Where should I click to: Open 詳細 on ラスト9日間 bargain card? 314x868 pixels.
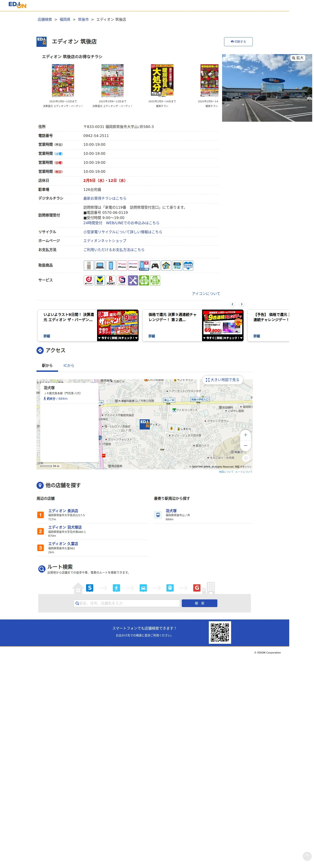click(47, 336)
